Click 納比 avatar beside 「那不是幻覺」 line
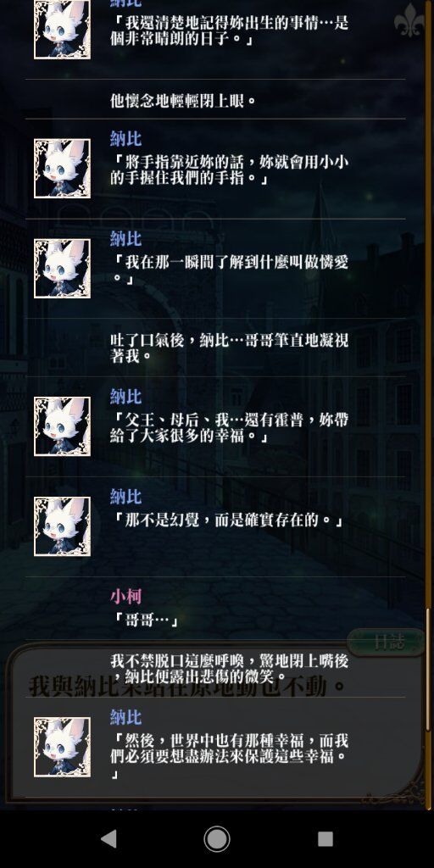The width and height of the screenshot is (434, 868). pos(62,526)
